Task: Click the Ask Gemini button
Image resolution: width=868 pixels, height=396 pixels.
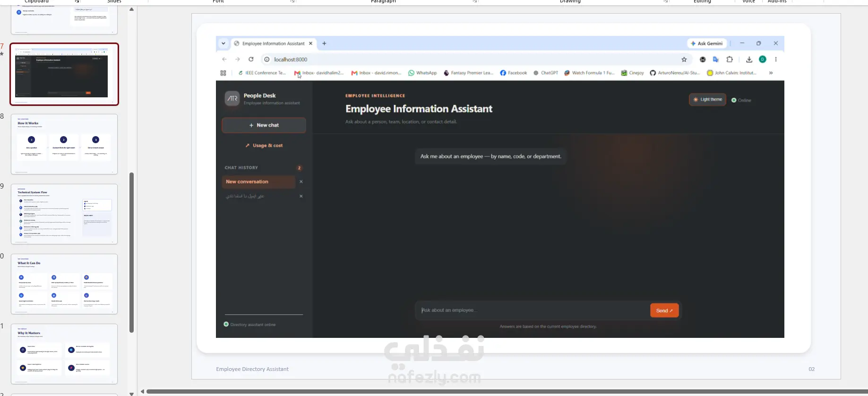Action: point(707,43)
